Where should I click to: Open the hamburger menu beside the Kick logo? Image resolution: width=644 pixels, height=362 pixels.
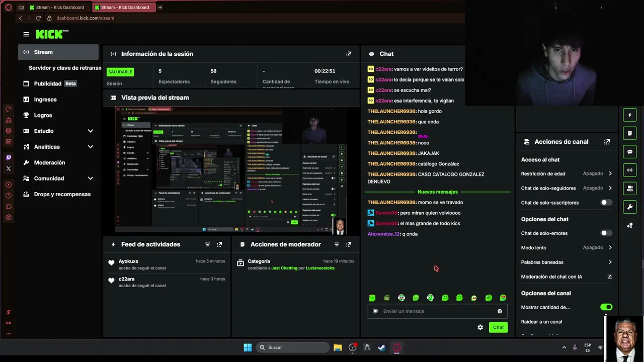26,34
